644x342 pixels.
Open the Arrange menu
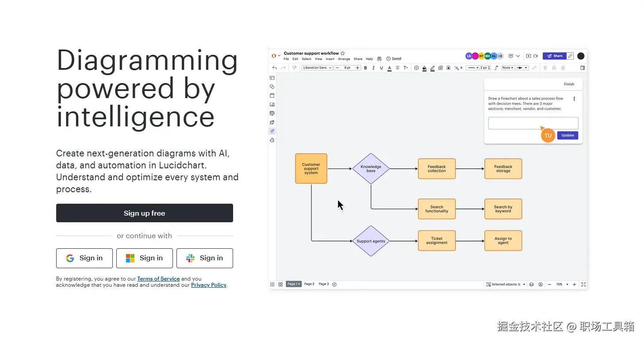click(x=344, y=59)
